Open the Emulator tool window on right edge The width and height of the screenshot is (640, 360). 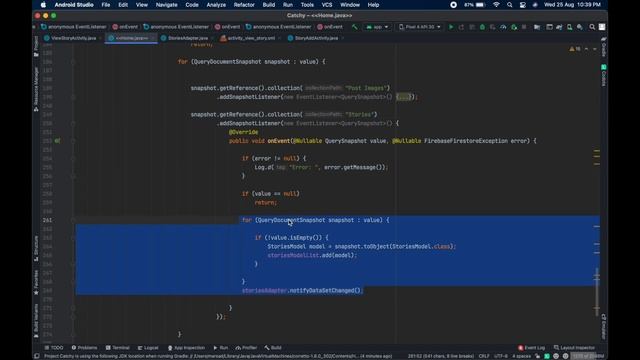coord(604,327)
